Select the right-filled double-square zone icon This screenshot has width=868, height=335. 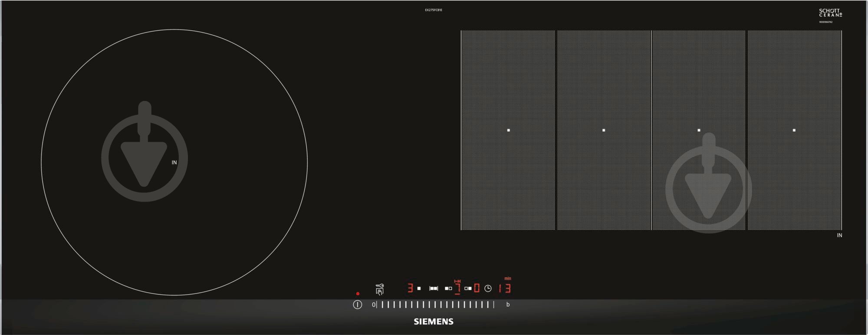(468, 289)
